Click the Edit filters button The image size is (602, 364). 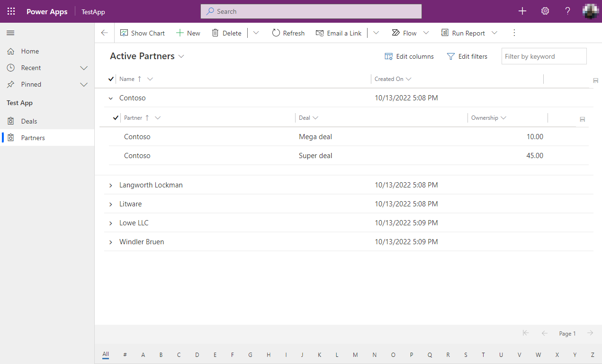pyautogui.click(x=467, y=56)
